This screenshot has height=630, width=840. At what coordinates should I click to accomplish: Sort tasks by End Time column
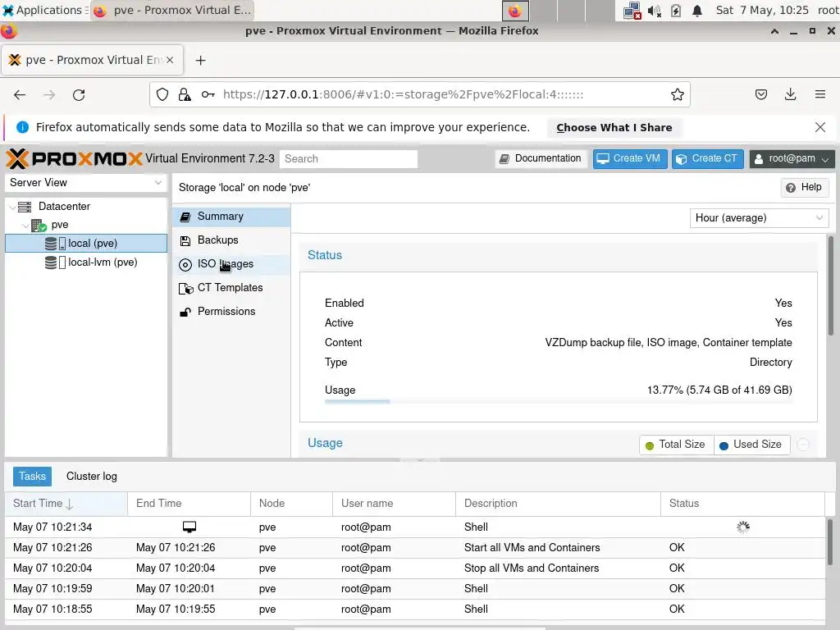click(189, 504)
